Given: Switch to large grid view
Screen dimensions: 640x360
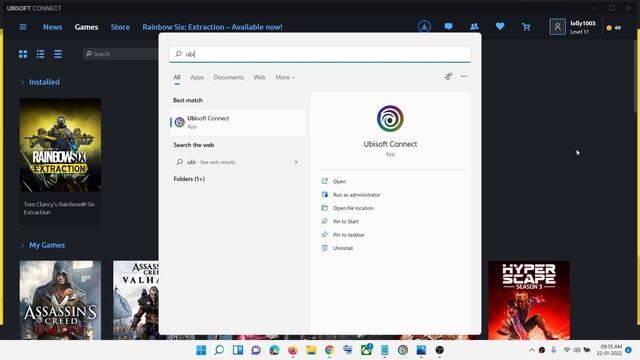Looking at the screenshot, I should (23, 54).
